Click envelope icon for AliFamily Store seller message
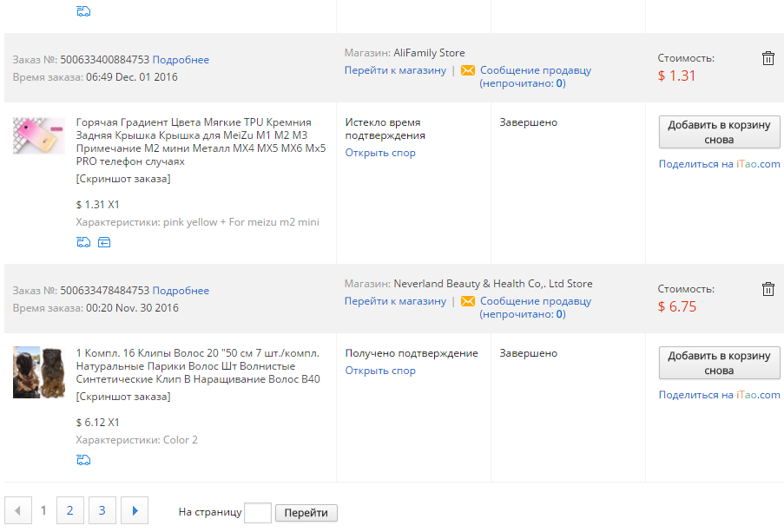784x532 pixels. pyautogui.click(x=468, y=70)
